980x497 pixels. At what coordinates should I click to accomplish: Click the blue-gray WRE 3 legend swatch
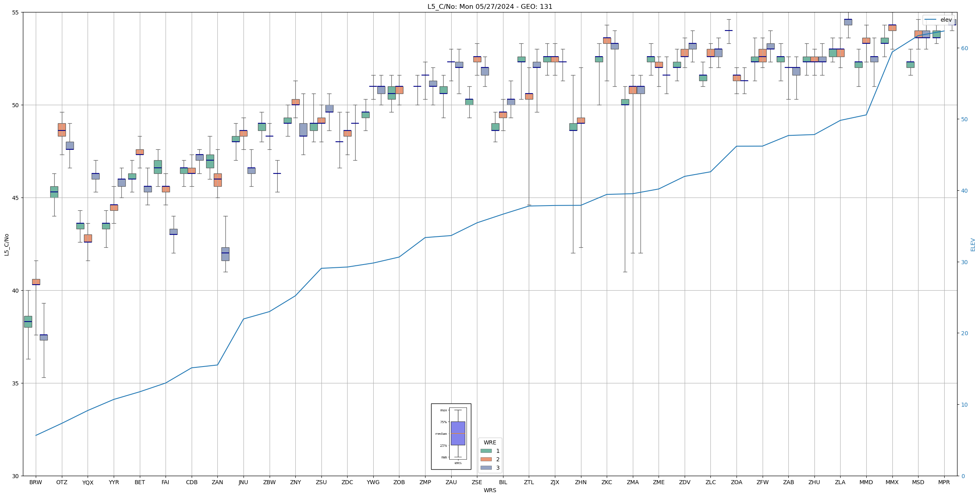pos(486,468)
